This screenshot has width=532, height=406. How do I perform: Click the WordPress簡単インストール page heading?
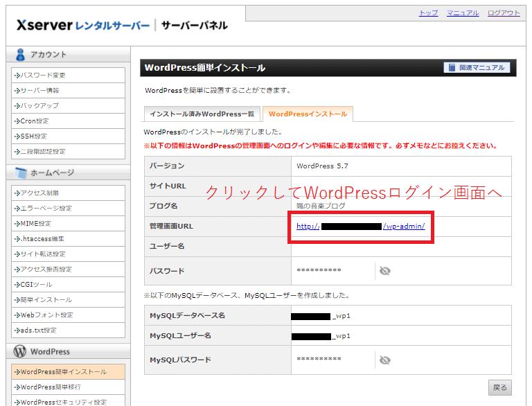click(x=205, y=68)
